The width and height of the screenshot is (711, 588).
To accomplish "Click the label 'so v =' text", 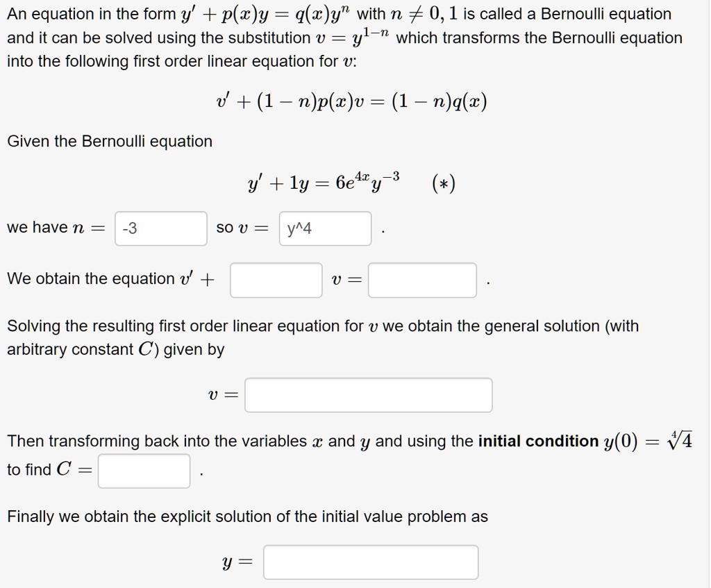I will (243, 228).
